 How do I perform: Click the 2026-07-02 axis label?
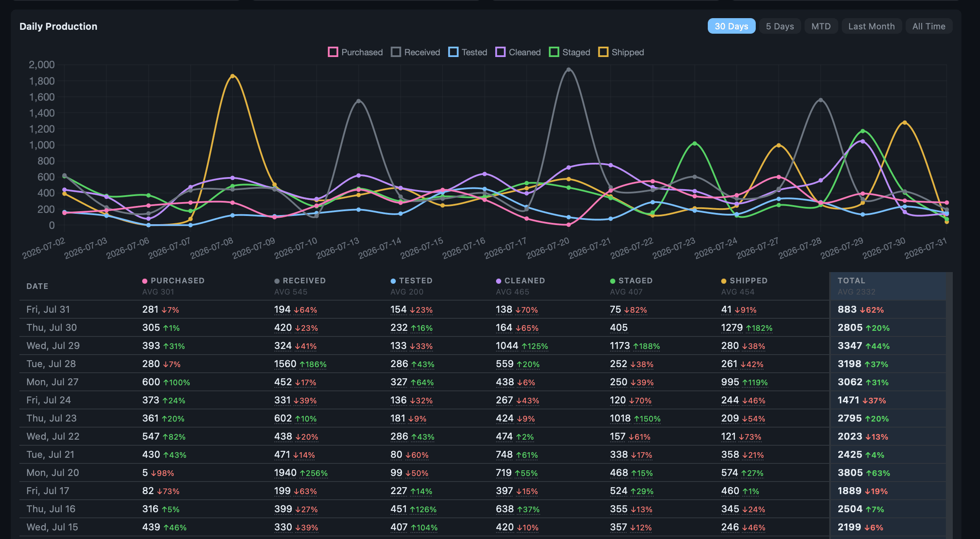[x=43, y=248]
